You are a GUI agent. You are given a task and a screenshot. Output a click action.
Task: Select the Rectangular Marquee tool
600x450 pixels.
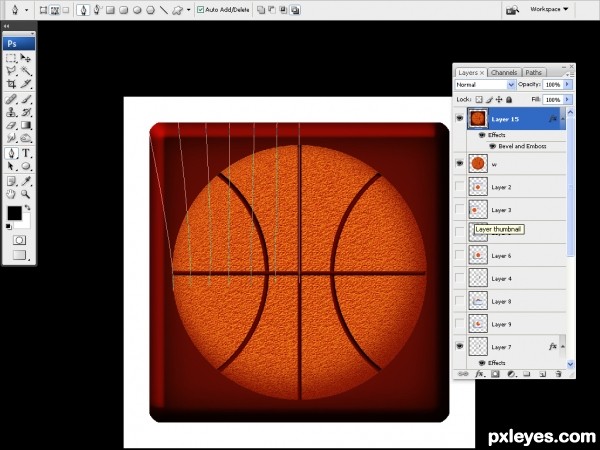(11, 58)
